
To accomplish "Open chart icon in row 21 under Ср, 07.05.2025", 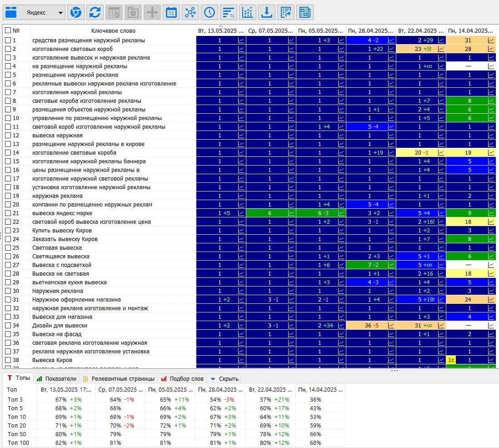I will tap(291, 213).
